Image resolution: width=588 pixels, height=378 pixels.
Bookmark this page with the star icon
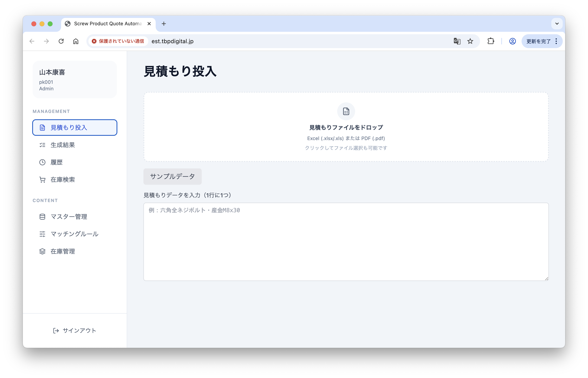point(470,41)
